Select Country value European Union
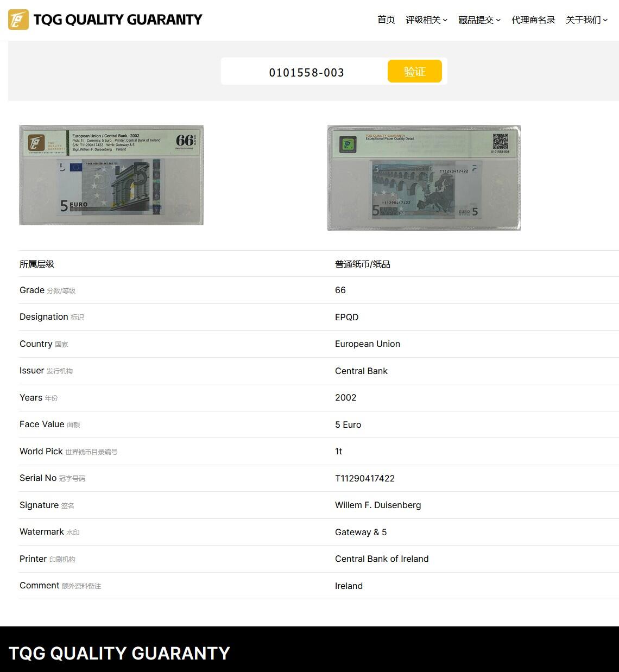Viewport: 619px width, 672px height. coord(368,344)
